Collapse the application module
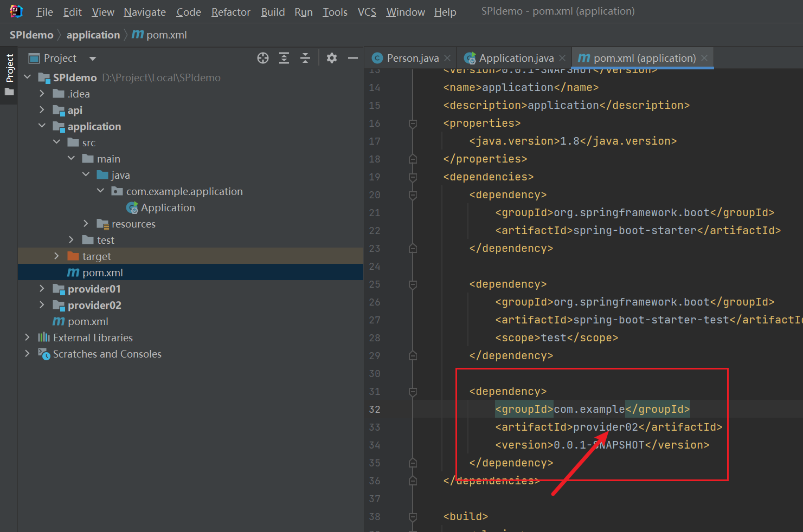 (42, 126)
